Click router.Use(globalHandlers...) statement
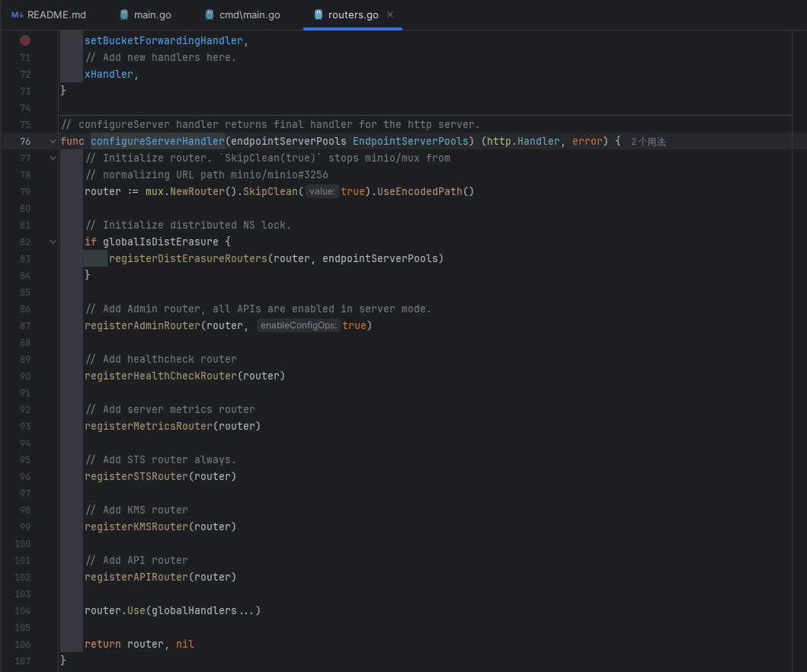The height and width of the screenshot is (672, 807). tap(172, 611)
